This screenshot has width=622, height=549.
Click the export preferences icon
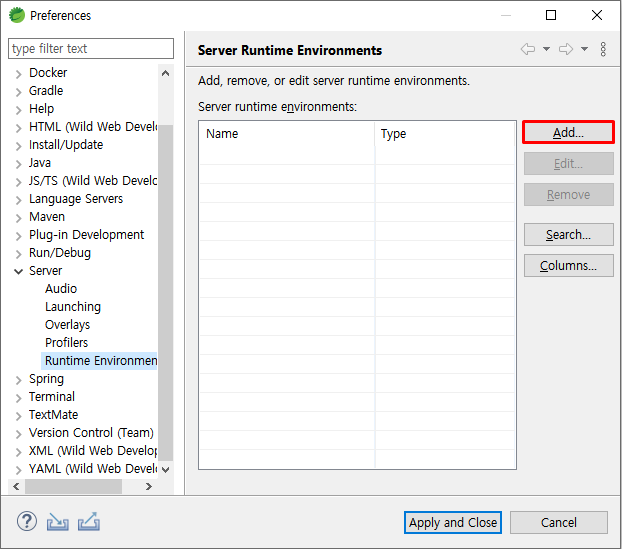(x=88, y=521)
